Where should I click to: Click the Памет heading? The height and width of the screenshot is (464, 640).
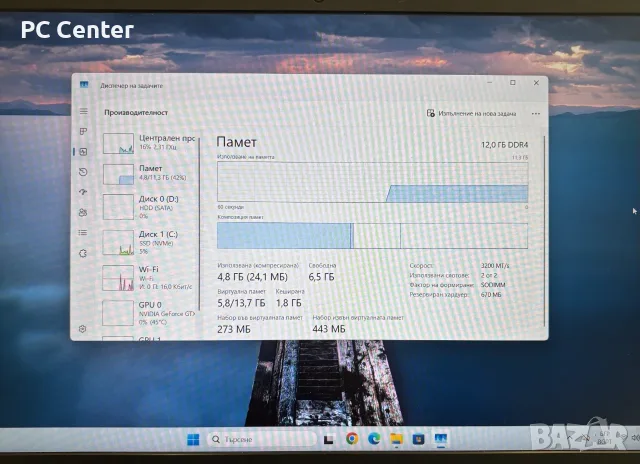(236, 142)
